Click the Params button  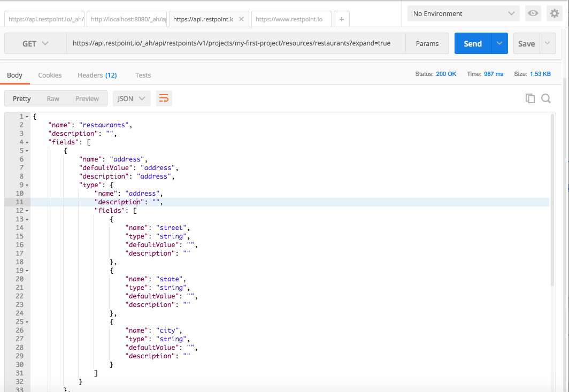(427, 43)
